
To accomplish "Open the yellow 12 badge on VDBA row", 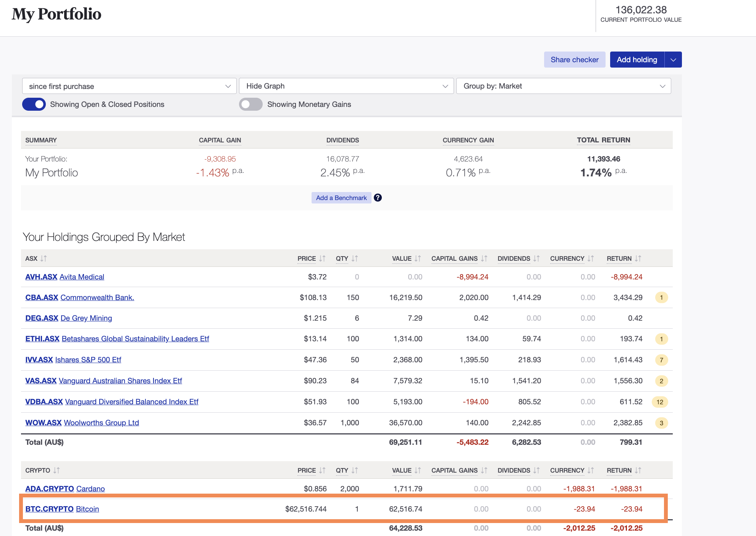I will [x=660, y=402].
